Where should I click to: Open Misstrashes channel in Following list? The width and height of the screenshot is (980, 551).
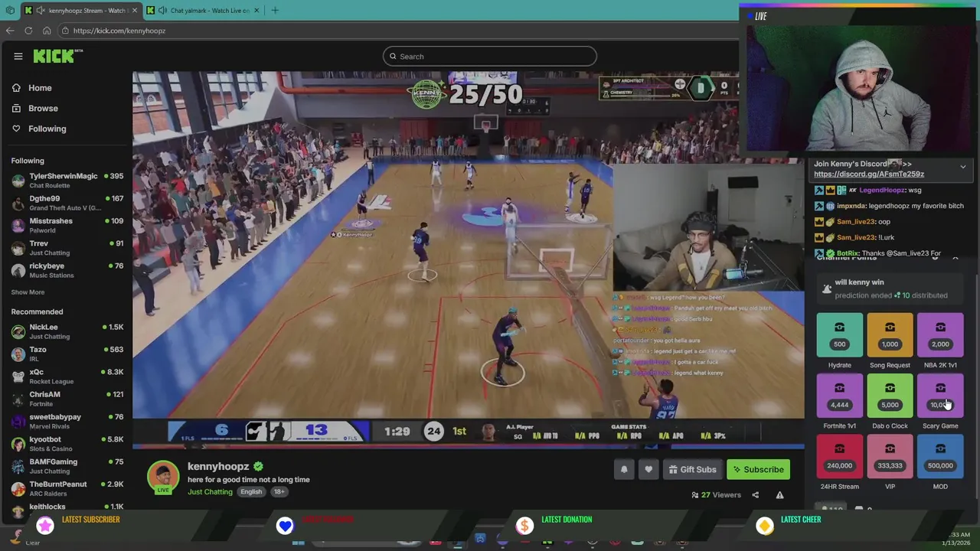[x=67, y=225]
